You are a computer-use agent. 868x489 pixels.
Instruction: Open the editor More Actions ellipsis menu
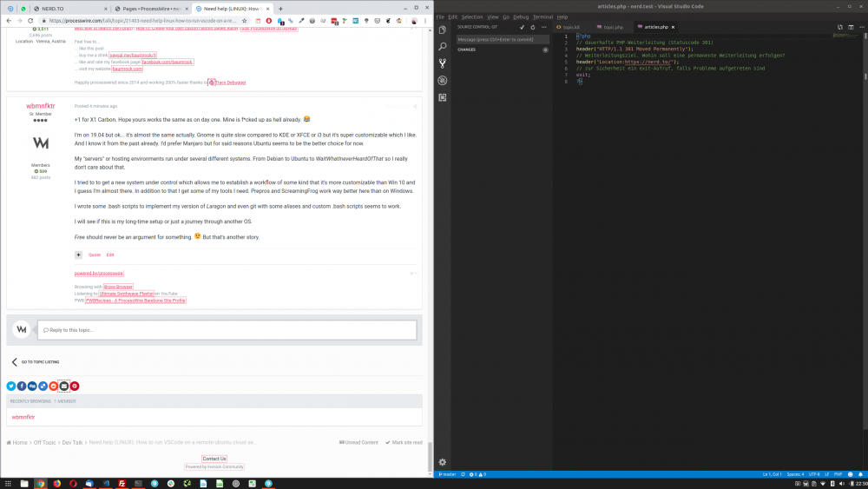862,27
